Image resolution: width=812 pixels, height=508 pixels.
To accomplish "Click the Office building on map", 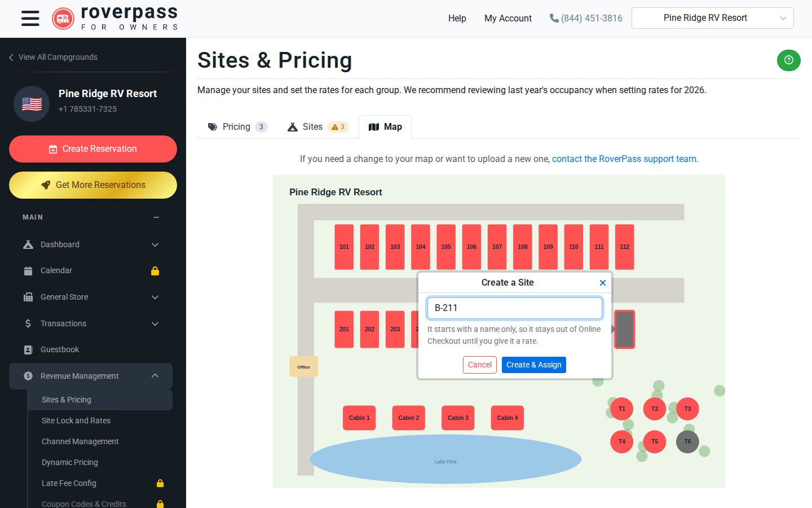I will pos(303,366).
